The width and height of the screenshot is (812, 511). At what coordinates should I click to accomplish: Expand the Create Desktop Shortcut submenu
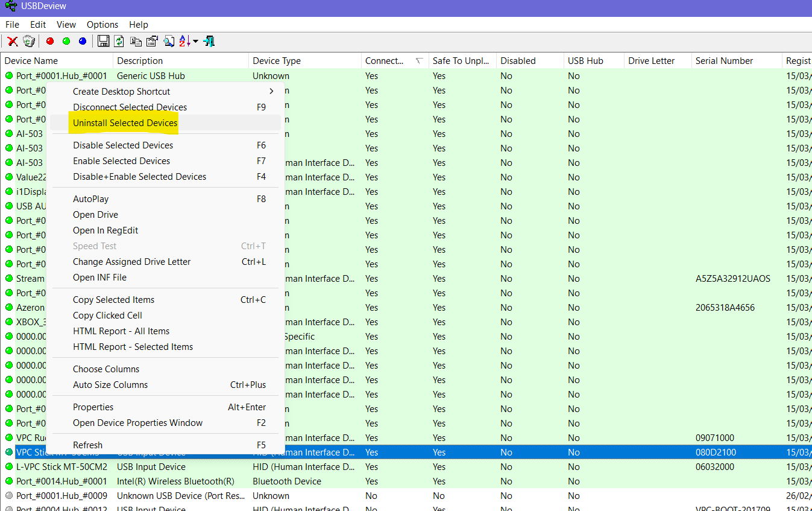pyautogui.click(x=271, y=92)
